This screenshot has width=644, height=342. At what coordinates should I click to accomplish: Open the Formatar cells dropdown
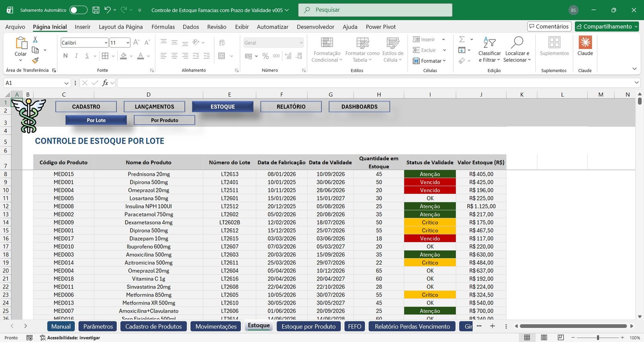[429, 61]
